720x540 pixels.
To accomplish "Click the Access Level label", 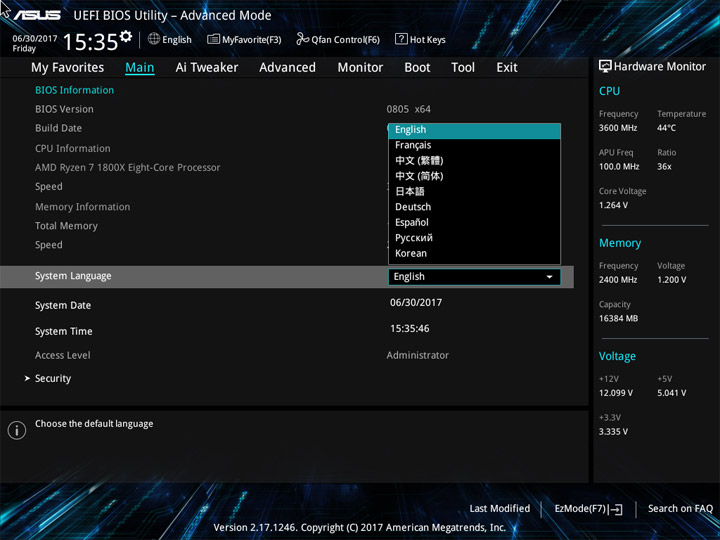I will pos(62,355).
